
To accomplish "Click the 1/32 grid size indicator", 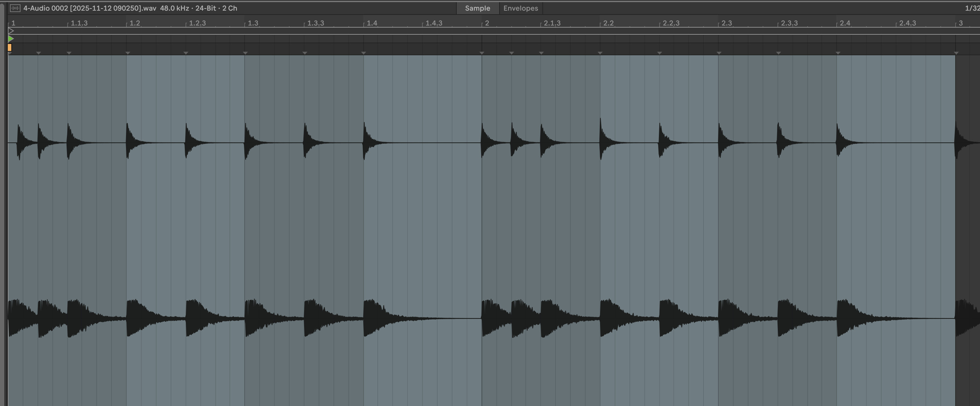I will 972,8.
